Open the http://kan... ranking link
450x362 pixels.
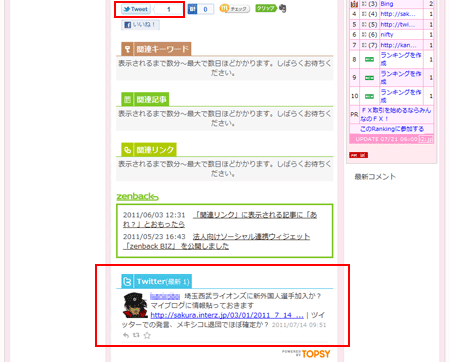398,45
